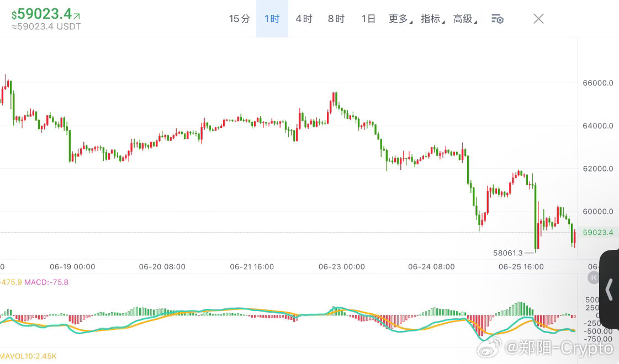Expand the side panel chevron handle
Screen dimensions: 619x364
(x=609, y=290)
